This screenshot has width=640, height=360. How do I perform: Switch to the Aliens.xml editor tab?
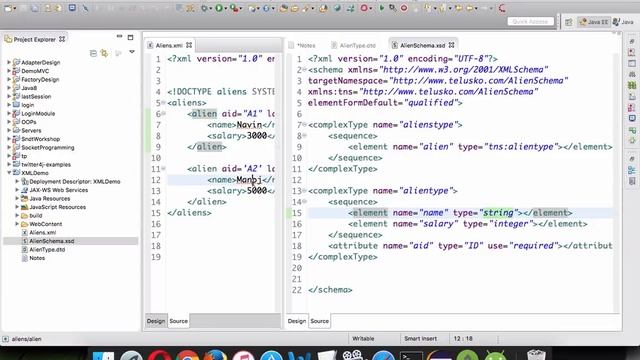169,45
